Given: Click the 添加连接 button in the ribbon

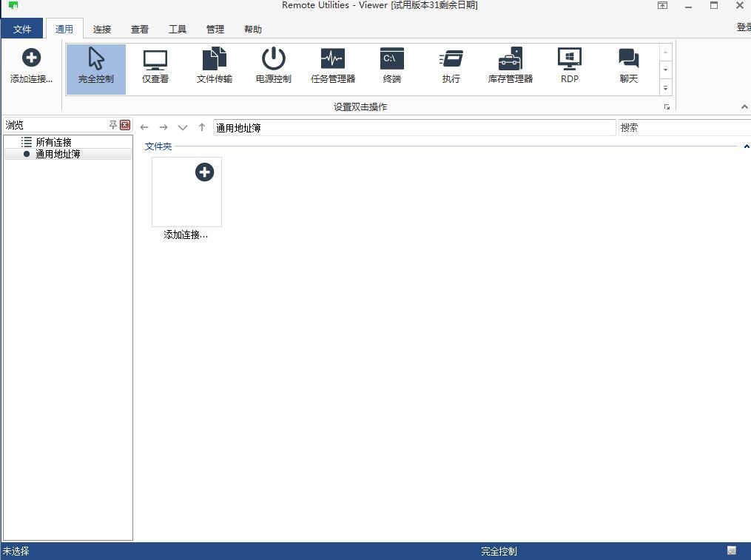Looking at the screenshot, I should [x=31, y=67].
